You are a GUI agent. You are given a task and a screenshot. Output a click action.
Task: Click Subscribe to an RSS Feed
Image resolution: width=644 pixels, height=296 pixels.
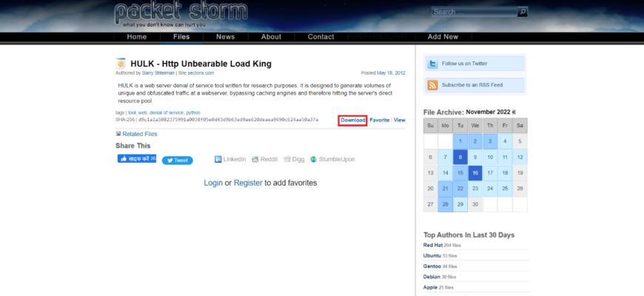(472, 85)
